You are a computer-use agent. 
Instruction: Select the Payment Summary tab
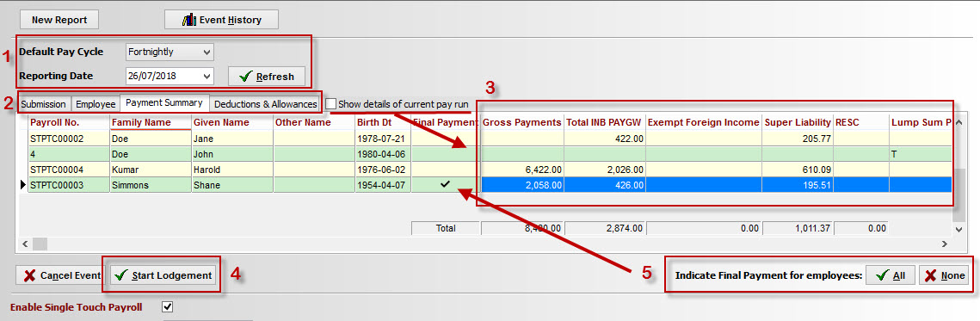(x=164, y=103)
